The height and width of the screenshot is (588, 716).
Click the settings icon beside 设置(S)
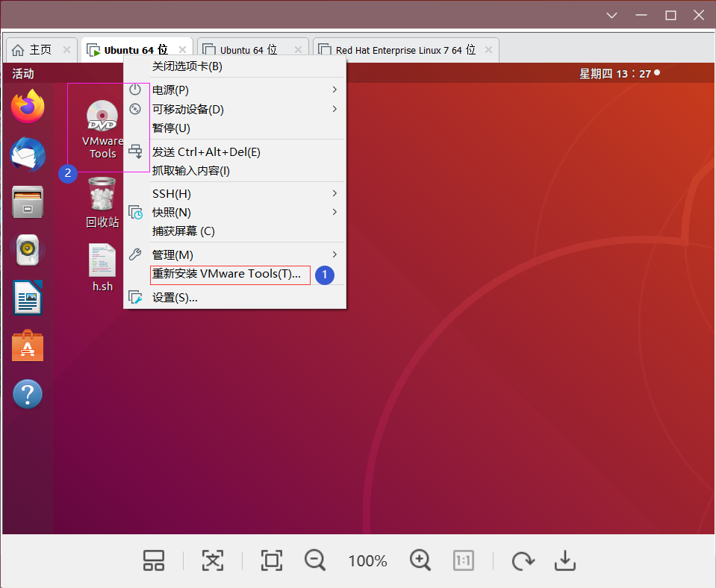click(x=135, y=297)
